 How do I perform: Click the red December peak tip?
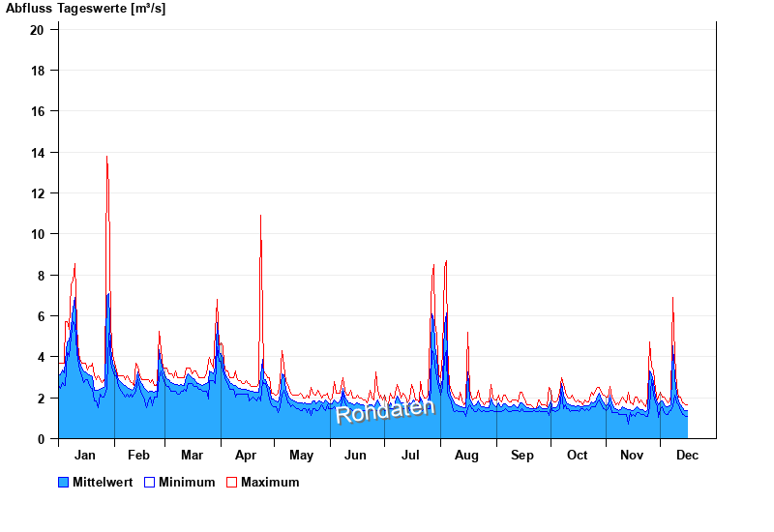point(672,299)
